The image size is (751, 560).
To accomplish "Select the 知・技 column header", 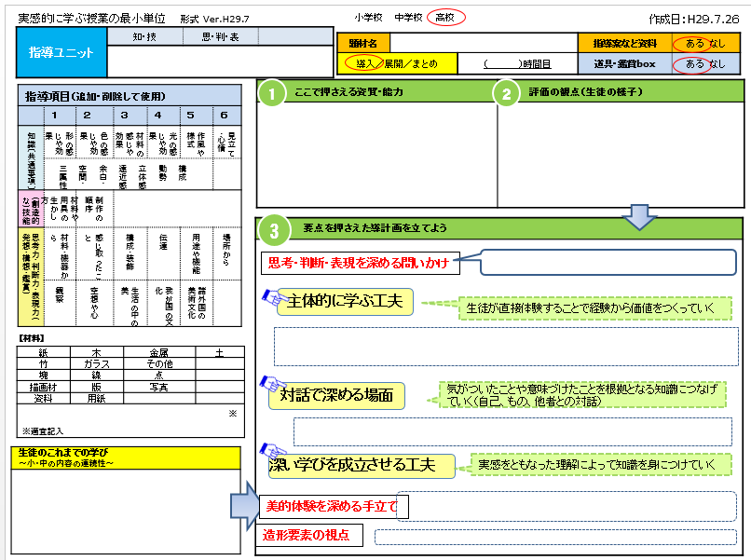I will (x=145, y=37).
